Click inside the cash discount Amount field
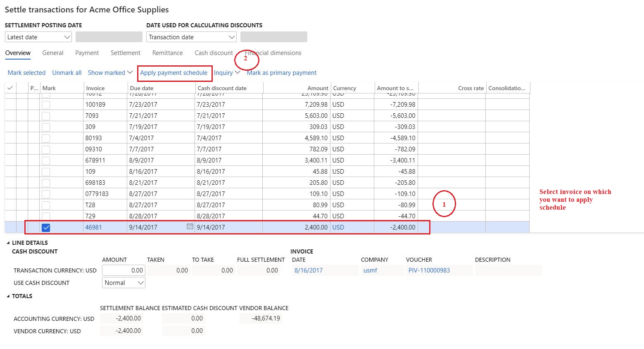 click(123, 270)
